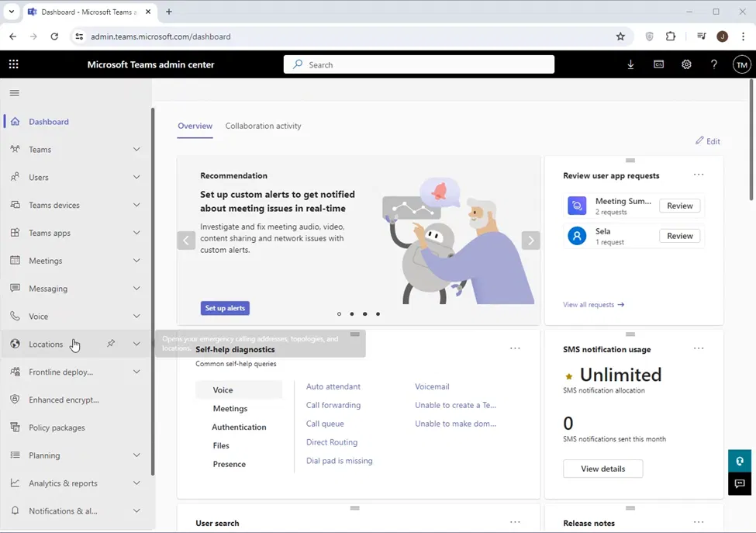Expand the Voice navigation chevron
The height and width of the screenshot is (533, 756).
(136, 317)
